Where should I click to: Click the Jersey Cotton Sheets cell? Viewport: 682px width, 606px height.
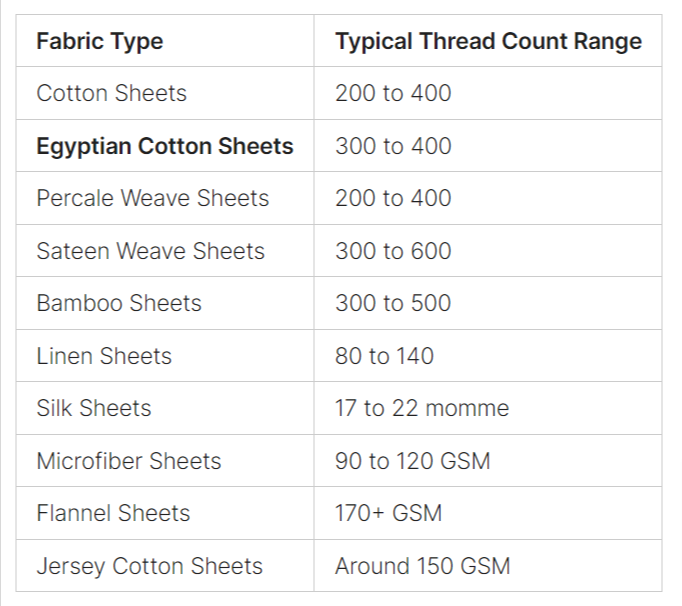[x=150, y=566]
